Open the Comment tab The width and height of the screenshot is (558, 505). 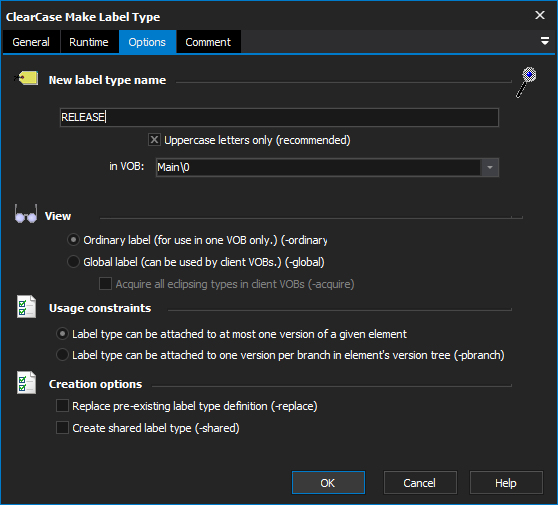[x=208, y=42]
